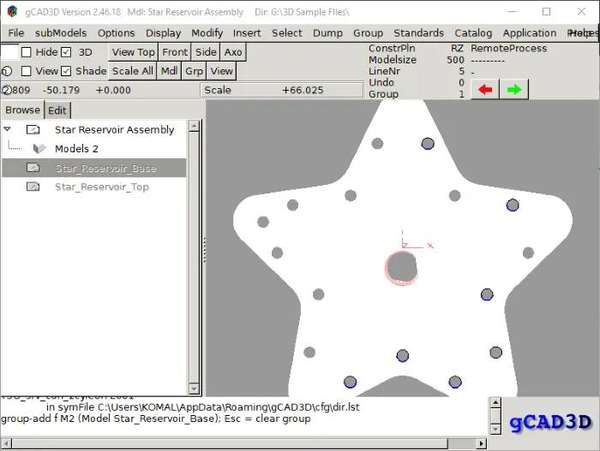600x451 pixels.
Task: Open the subModels menu
Action: pyautogui.click(x=61, y=33)
